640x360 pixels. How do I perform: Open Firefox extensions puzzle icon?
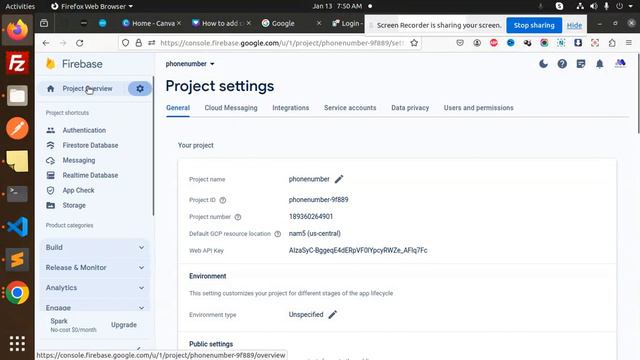(x=612, y=43)
